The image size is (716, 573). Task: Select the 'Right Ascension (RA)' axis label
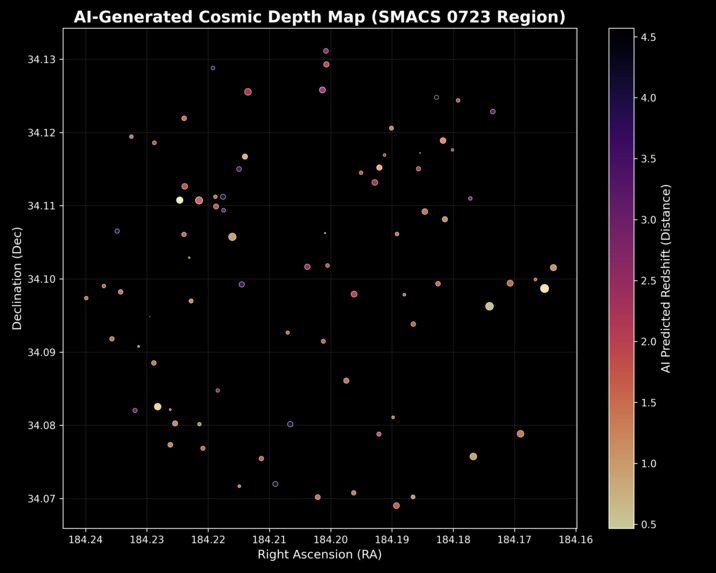coord(320,554)
